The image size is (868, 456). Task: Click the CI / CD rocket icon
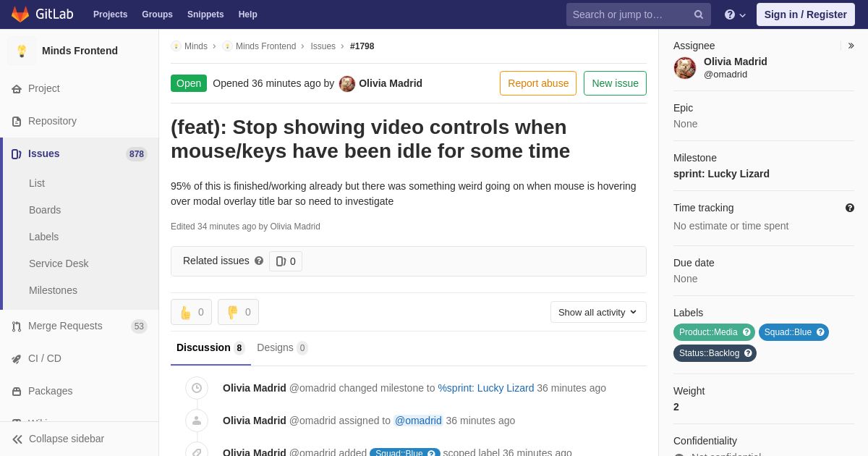point(17,358)
